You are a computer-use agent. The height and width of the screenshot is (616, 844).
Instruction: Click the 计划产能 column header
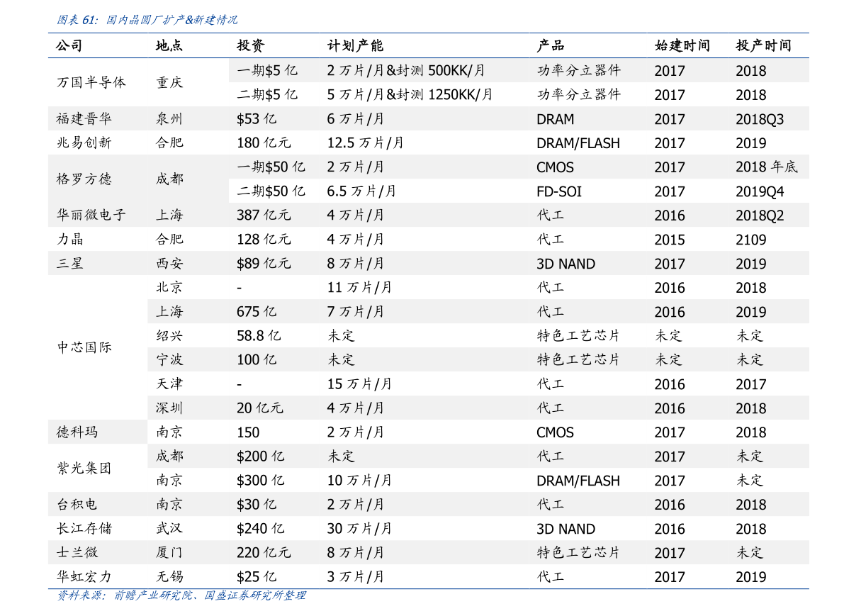[355, 46]
